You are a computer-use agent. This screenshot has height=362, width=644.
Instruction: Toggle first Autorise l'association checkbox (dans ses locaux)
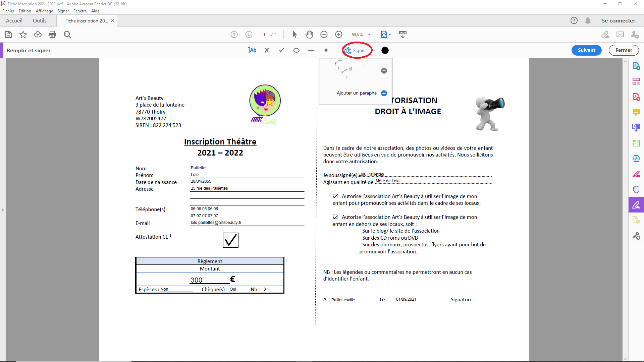click(335, 196)
